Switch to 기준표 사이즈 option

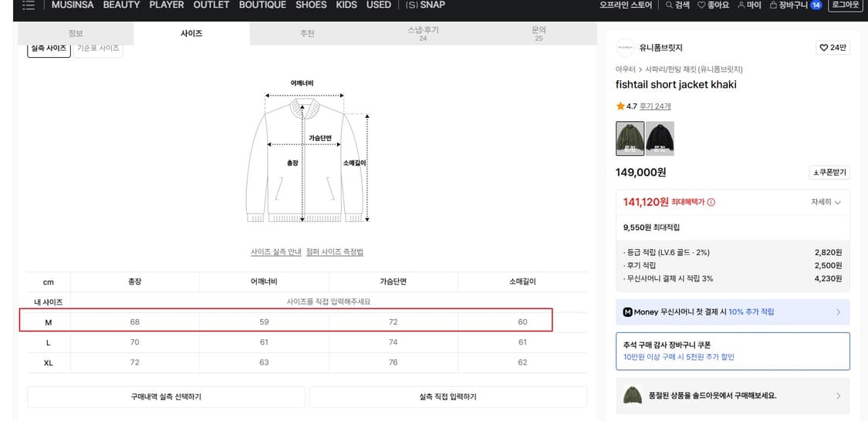[x=98, y=49]
